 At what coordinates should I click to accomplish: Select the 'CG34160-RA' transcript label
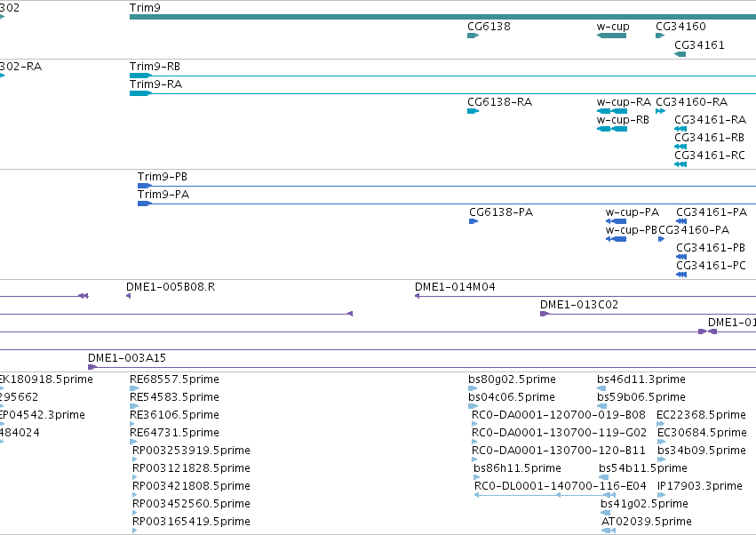click(x=691, y=102)
